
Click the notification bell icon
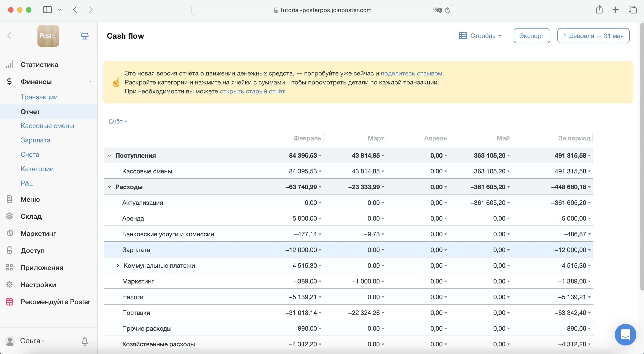coord(85,341)
